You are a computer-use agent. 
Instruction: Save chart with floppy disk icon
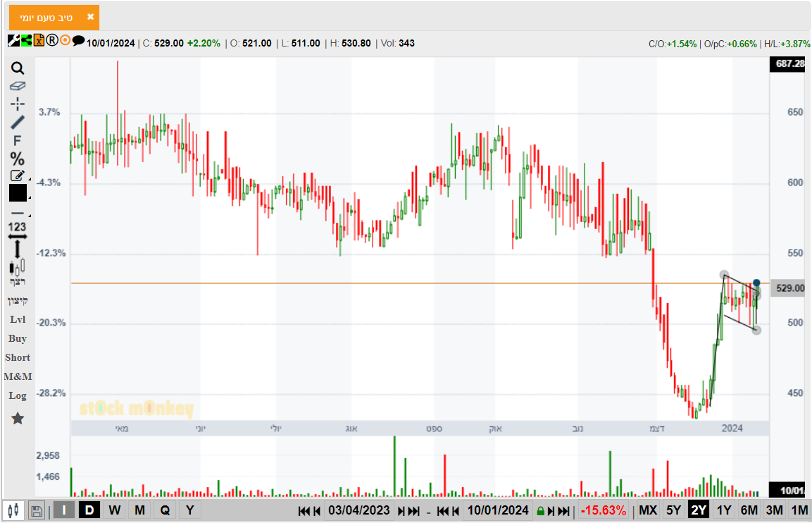(x=37, y=511)
